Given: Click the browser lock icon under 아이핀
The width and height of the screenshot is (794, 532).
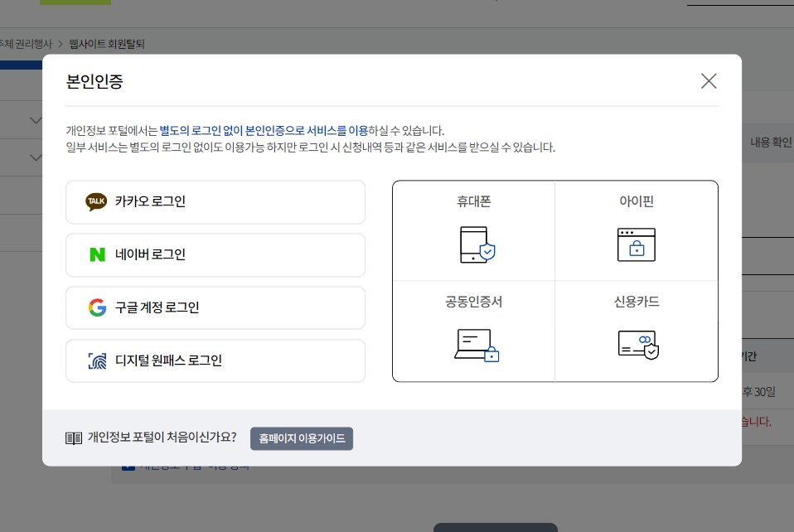Looking at the screenshot, I should point(637,245).
